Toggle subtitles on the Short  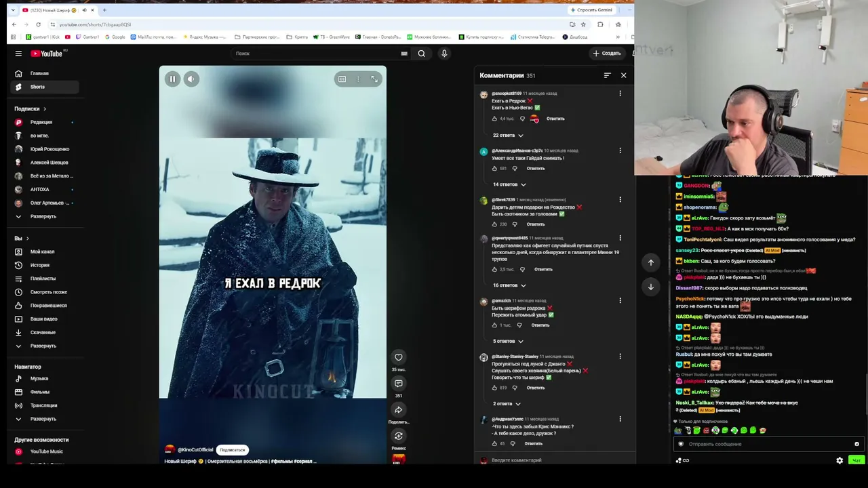coord(342,79)
